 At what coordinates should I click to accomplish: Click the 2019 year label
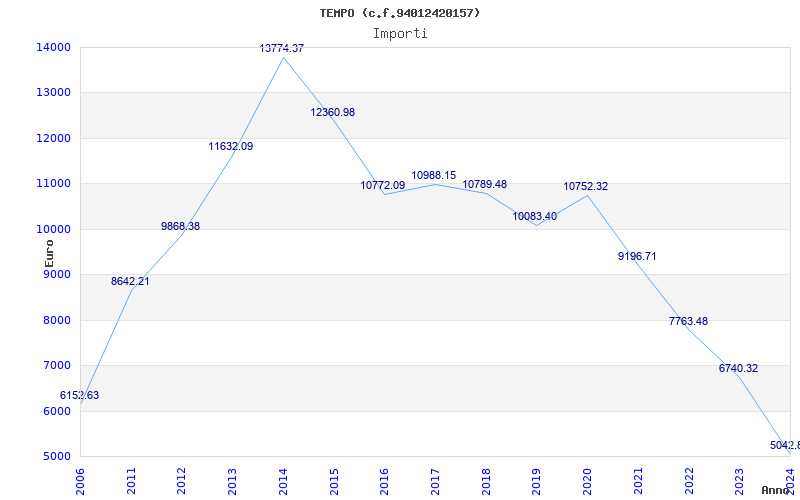point(537,482)
